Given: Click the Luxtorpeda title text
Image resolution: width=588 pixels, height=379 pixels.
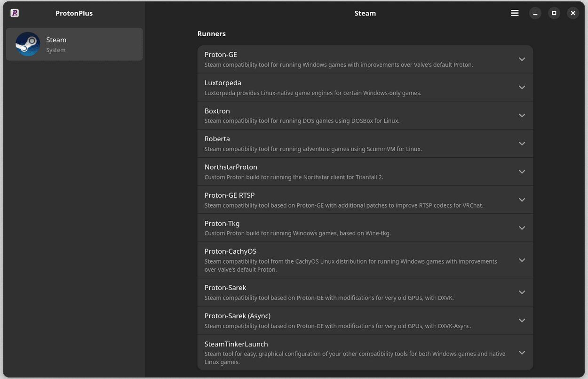Looking at the screenshot, I should click(223, 83).
